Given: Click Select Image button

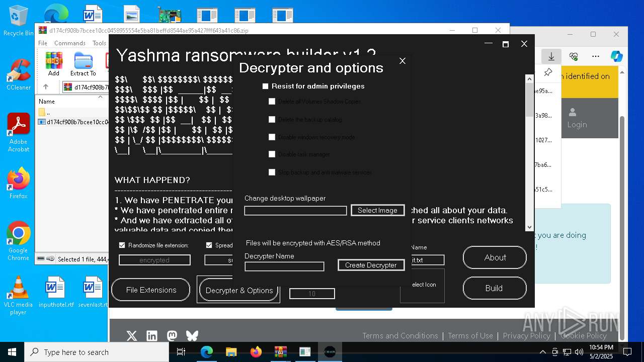Looking at the screenshot, I should (377, 210).
